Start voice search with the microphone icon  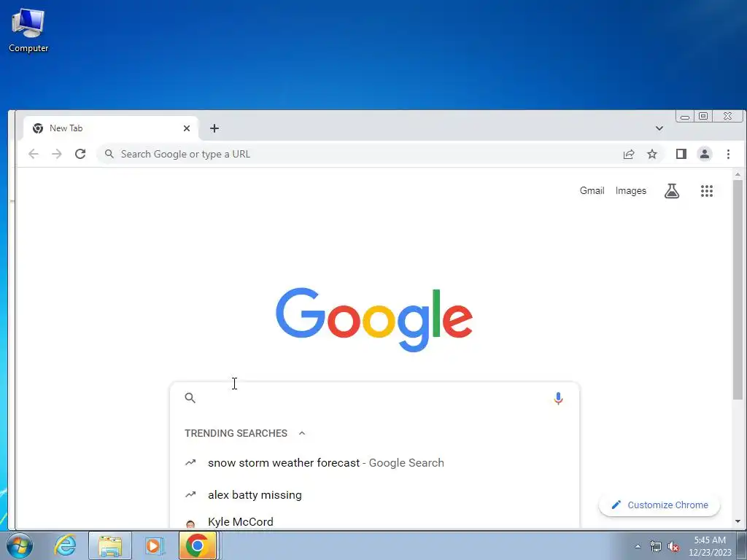(558, 398)
